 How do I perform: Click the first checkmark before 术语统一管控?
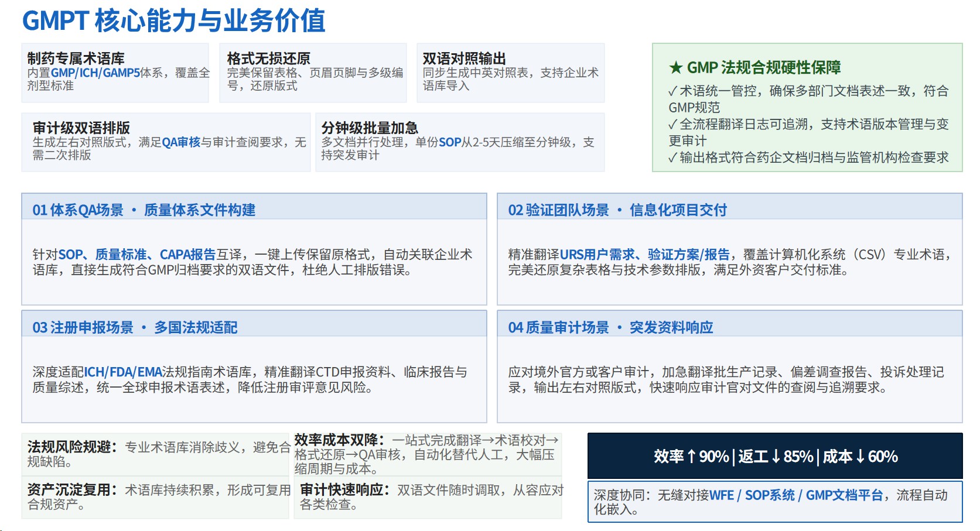[x=672, y=92]
